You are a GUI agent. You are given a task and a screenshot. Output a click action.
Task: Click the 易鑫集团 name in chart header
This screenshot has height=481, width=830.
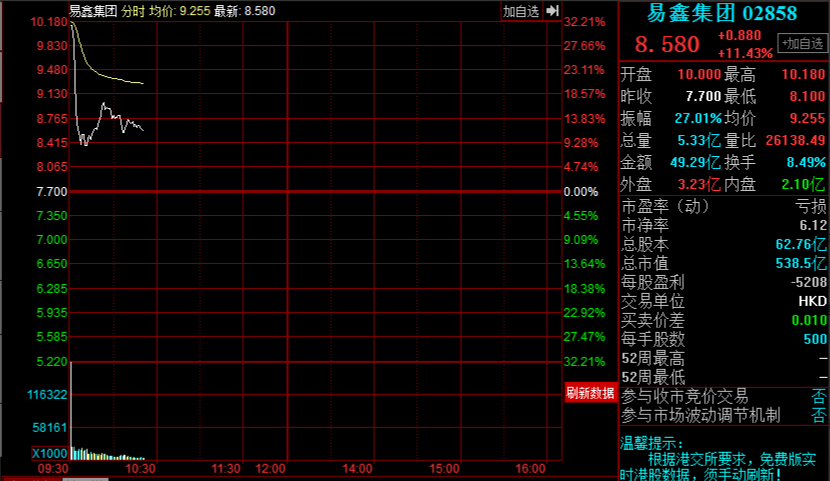tap(93, 11)
